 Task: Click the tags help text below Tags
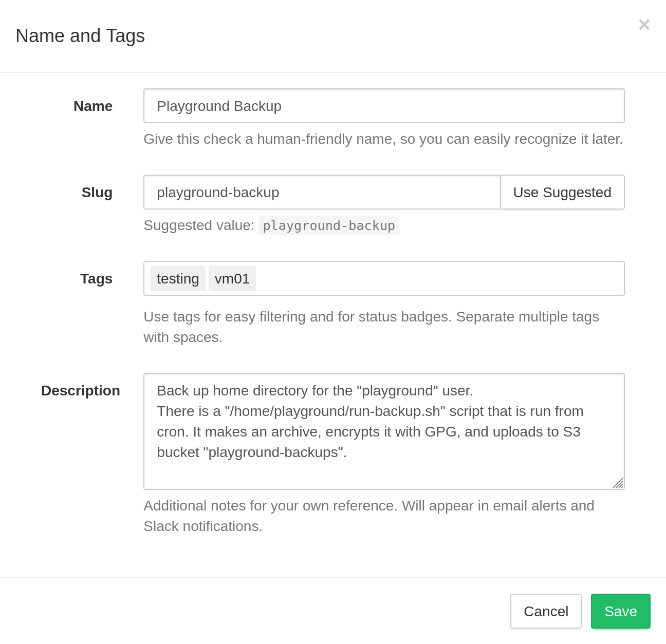[x=371, y=327]
